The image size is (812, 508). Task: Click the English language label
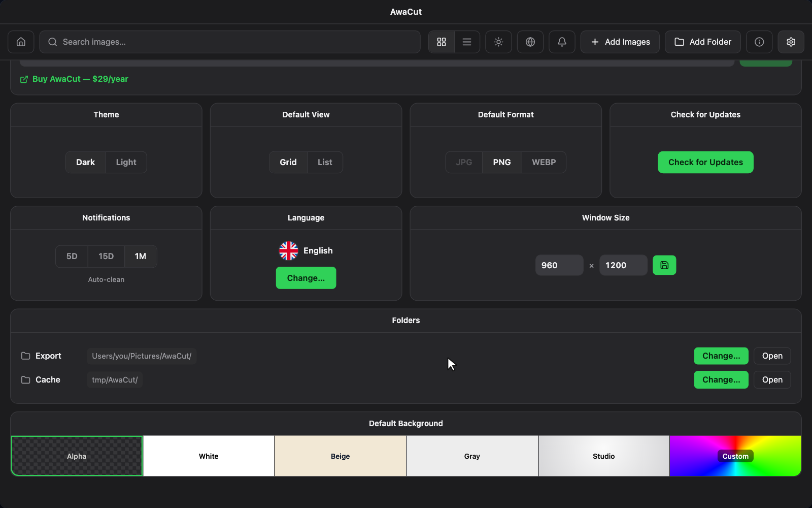318,250
